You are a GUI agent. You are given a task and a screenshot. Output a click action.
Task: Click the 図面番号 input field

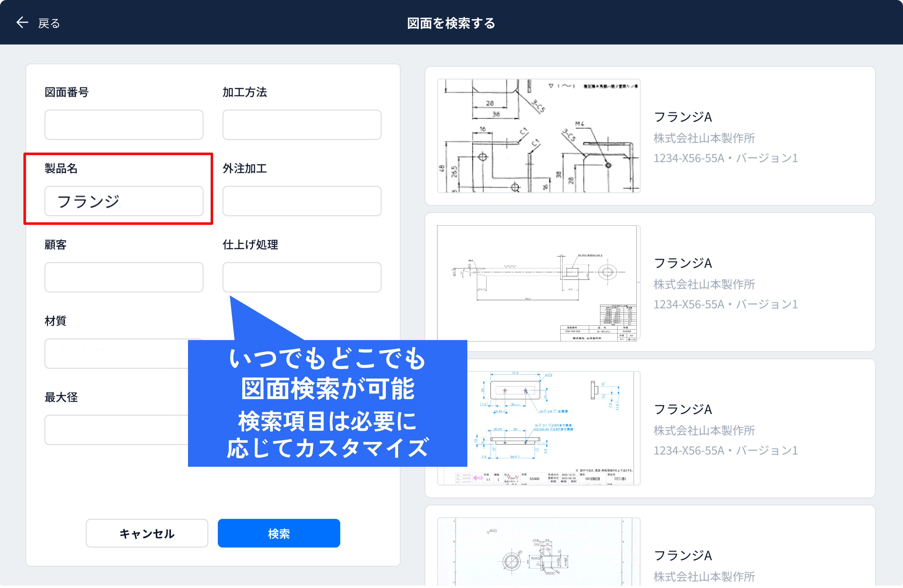124,125
